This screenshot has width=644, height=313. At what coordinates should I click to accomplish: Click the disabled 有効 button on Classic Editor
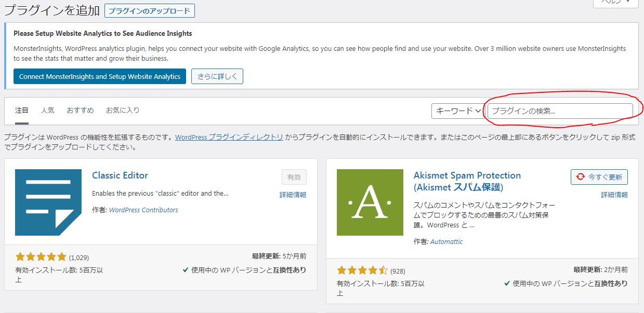pos(294,177)
